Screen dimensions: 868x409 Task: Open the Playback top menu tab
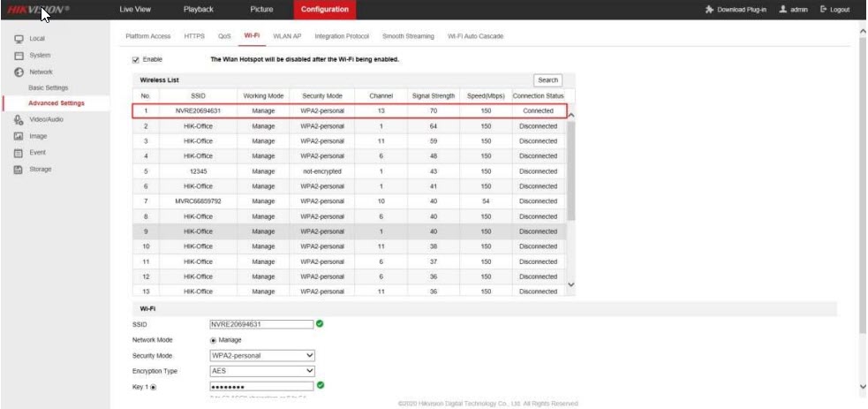(x=198, y=10)
